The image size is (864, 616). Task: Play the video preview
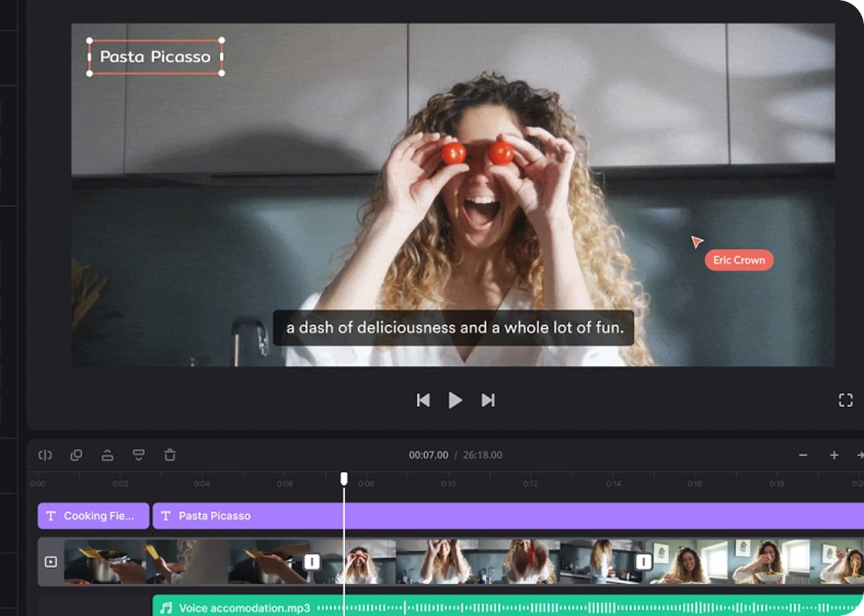click(455, 400)
